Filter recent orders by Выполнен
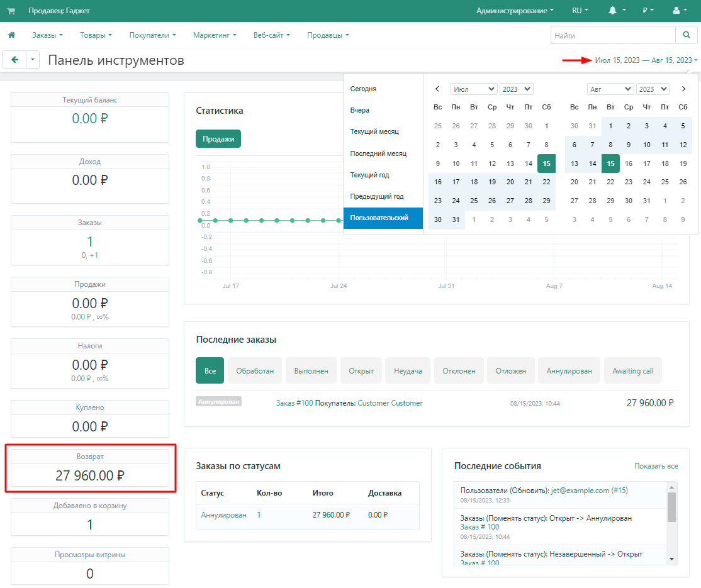The height and width of the screenshot is (588, 701). [311, 371]
